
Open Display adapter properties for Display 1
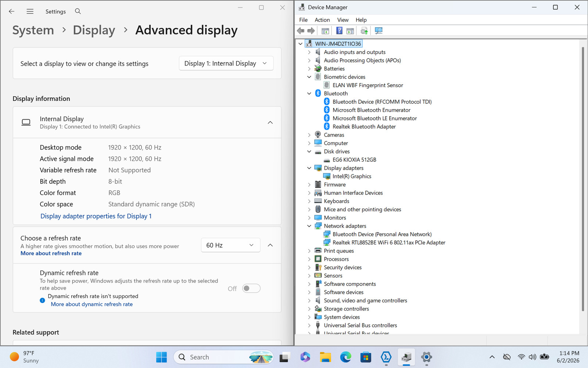coord(96,216)
